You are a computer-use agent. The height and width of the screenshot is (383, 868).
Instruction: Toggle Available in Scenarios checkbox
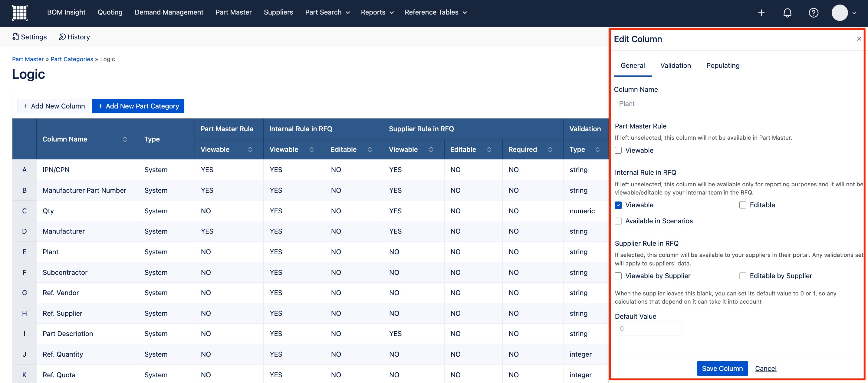pos(618,221)
